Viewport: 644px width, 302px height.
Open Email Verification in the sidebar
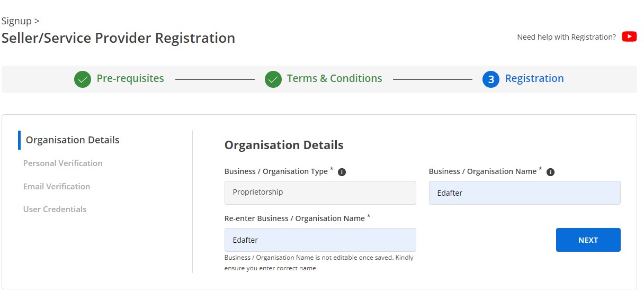[56, 187]
